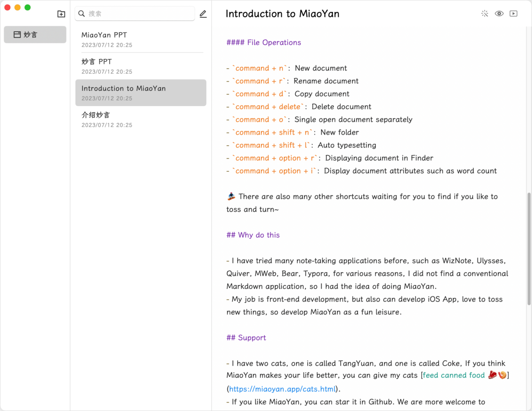The height and width of the screenshot is (411, 532).
Task: Select the 妙言 folder in sidebar
Action: coord(35,35)
